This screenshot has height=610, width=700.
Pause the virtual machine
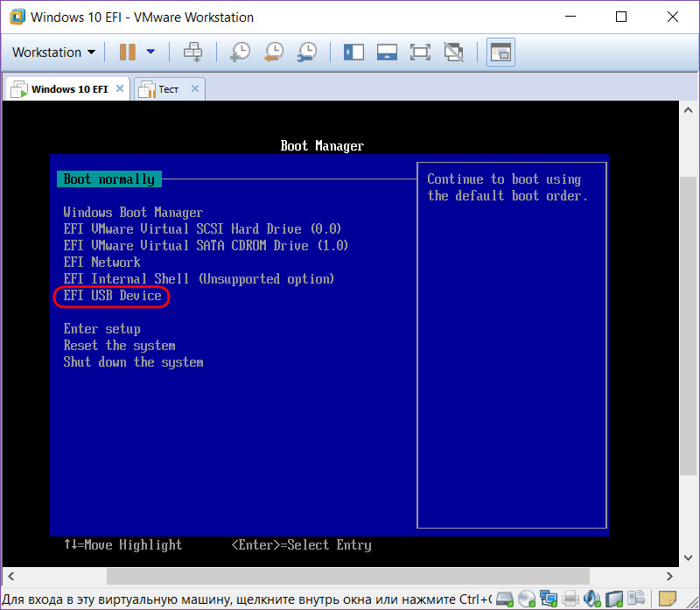point(128,52)
